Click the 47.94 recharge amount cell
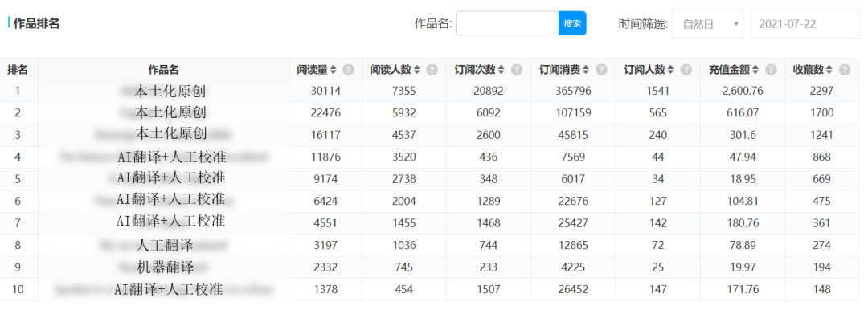Viewport: 868px width, 310px height. (x=743, y=157)
